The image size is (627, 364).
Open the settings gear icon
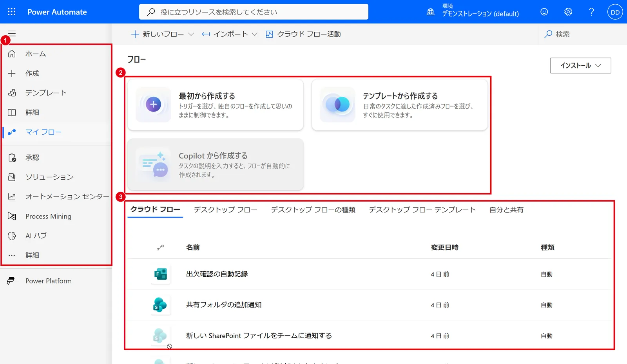tap(568, 12)
